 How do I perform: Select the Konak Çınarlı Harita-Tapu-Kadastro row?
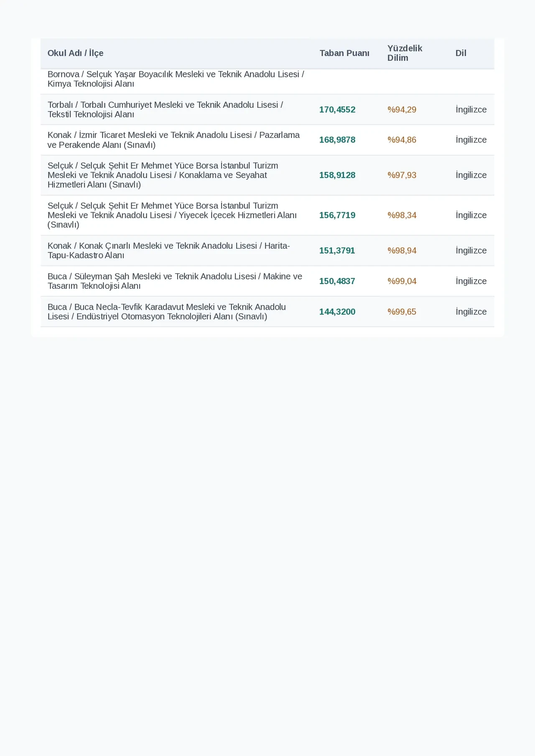[x=267, y=251]
